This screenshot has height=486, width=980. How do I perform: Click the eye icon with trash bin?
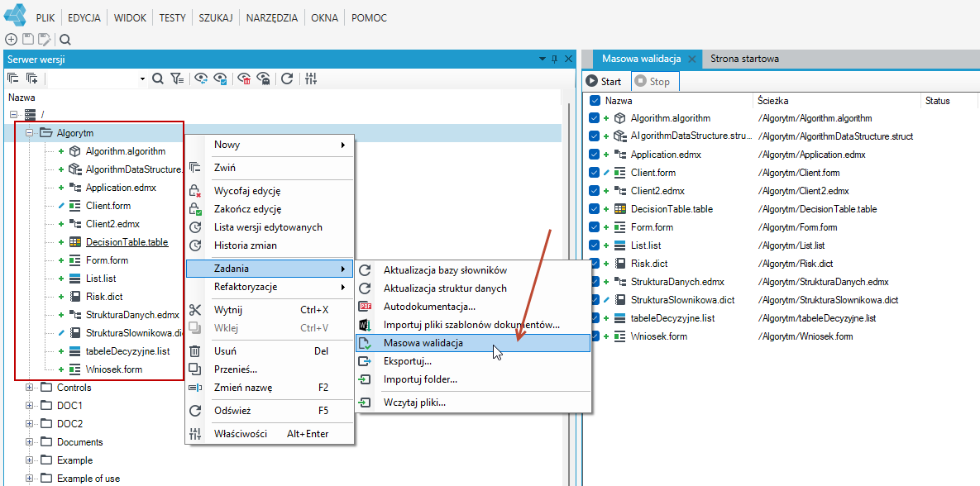244,78
